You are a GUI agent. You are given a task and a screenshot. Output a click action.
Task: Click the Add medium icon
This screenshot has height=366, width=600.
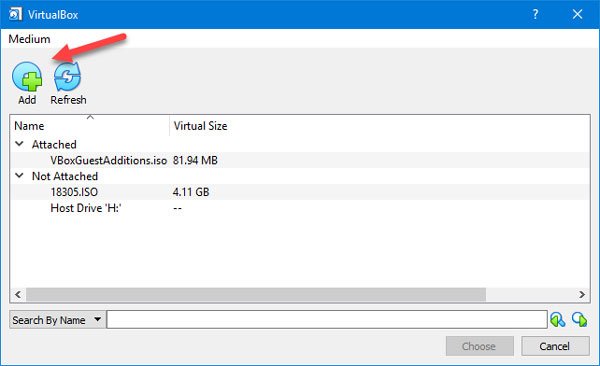(x=27, y=77)
